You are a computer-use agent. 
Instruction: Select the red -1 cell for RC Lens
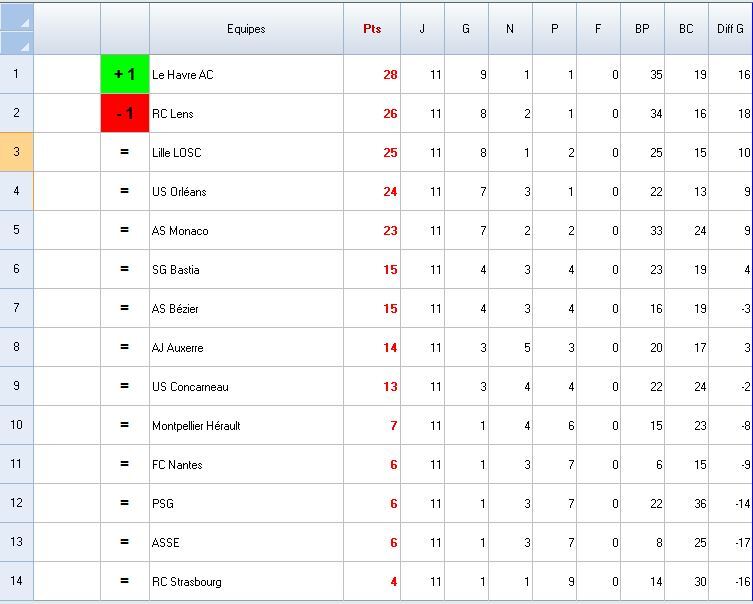(125, 113)
